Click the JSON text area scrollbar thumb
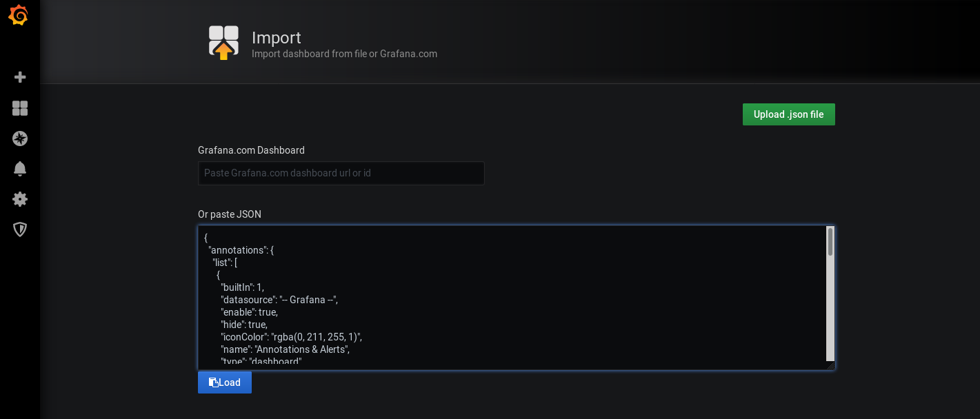Image resolution: width=980 pixels, height=419 pixels. [x=830, y=242]
